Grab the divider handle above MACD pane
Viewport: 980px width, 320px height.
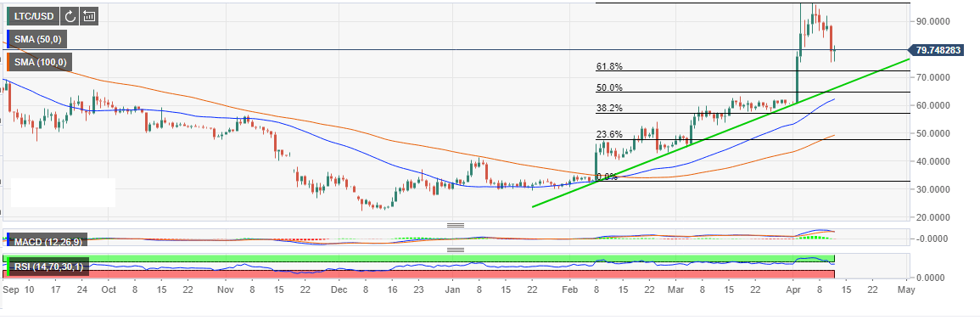point(456,225)
